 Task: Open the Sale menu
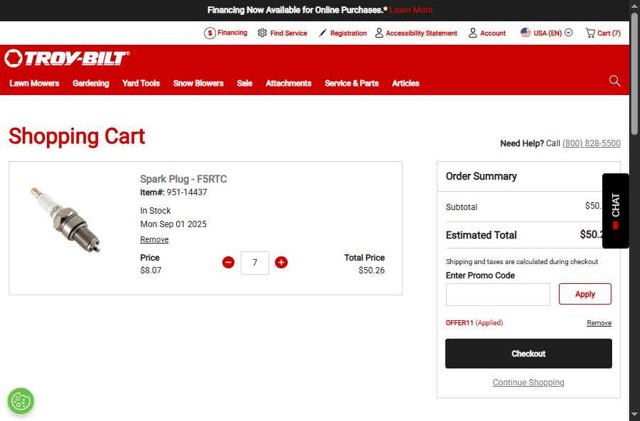point(244,83)
